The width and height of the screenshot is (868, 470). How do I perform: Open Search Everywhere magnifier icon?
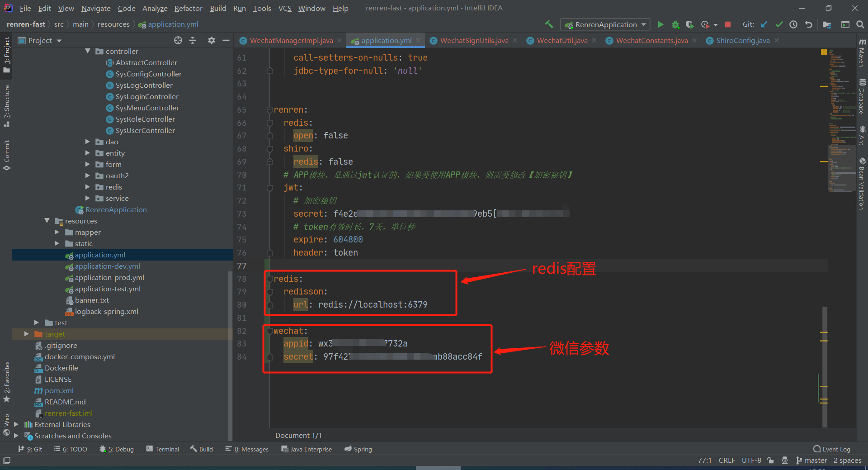(x=860, y=24)
